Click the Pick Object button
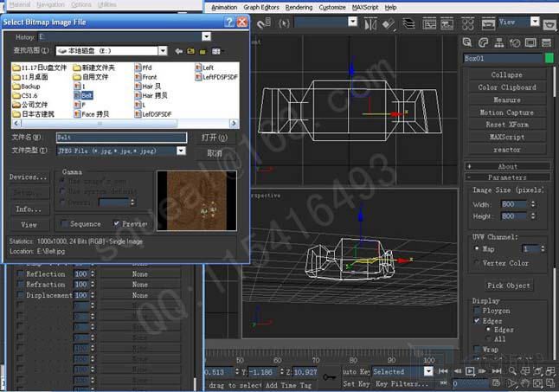Screen dimensions: 559x392 508,286
